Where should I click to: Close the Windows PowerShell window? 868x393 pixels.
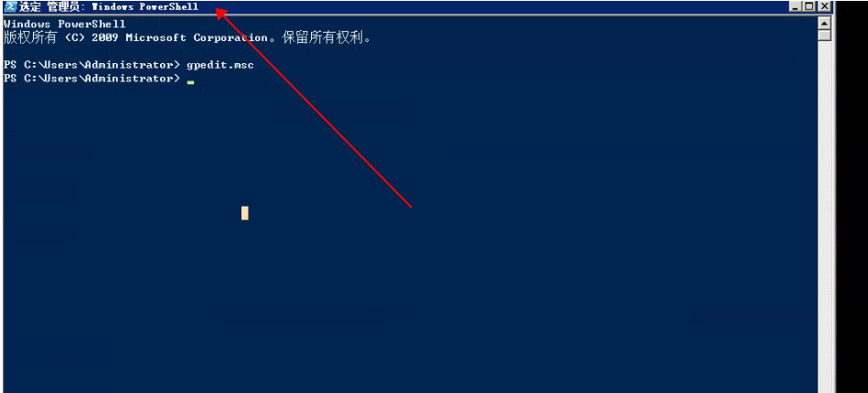click(825, 6)
